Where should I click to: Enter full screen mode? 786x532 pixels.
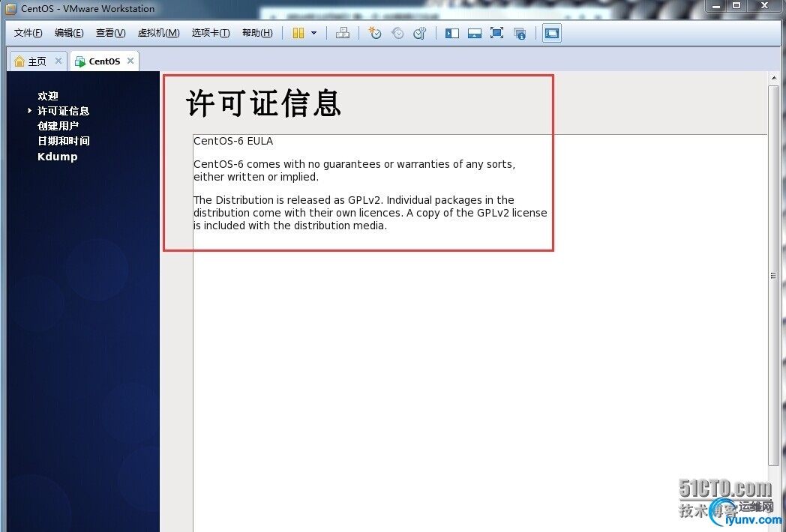496,33
